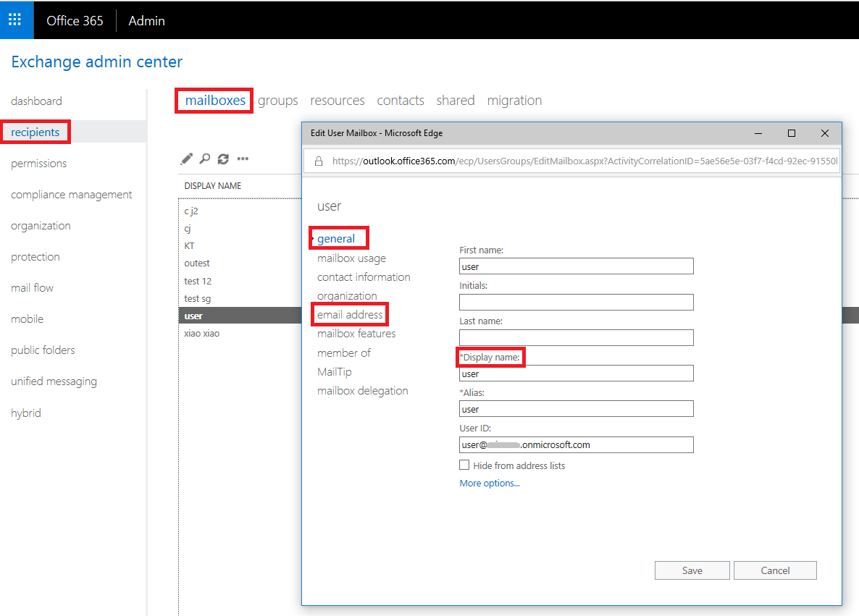Select the 'test 12' mailbox row
859x616 pixels.
pos(240,282)
